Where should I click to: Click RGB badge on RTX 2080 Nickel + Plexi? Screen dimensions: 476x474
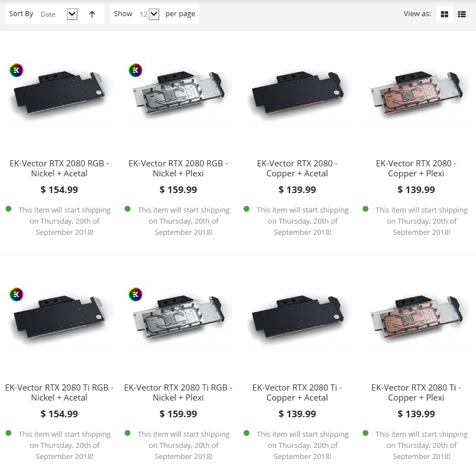135,70
